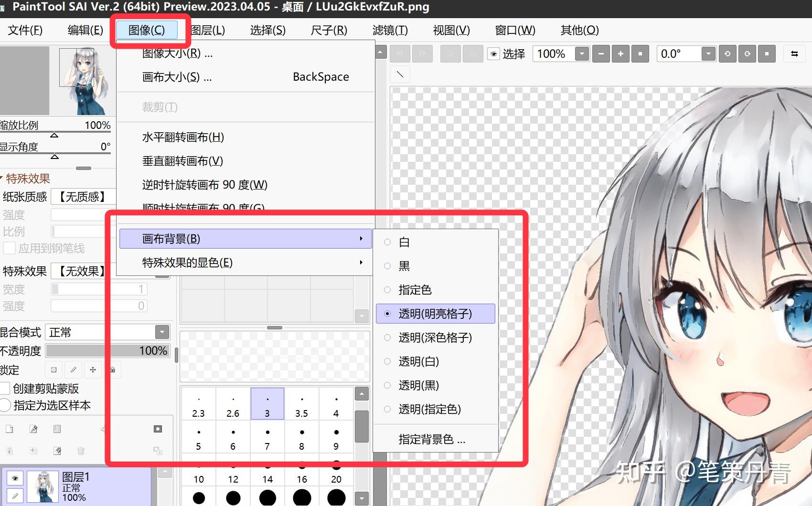Choose 垂直翻转画布(V) menu entry
Screen dimensions: 812x506
click(x=246, y=161)
